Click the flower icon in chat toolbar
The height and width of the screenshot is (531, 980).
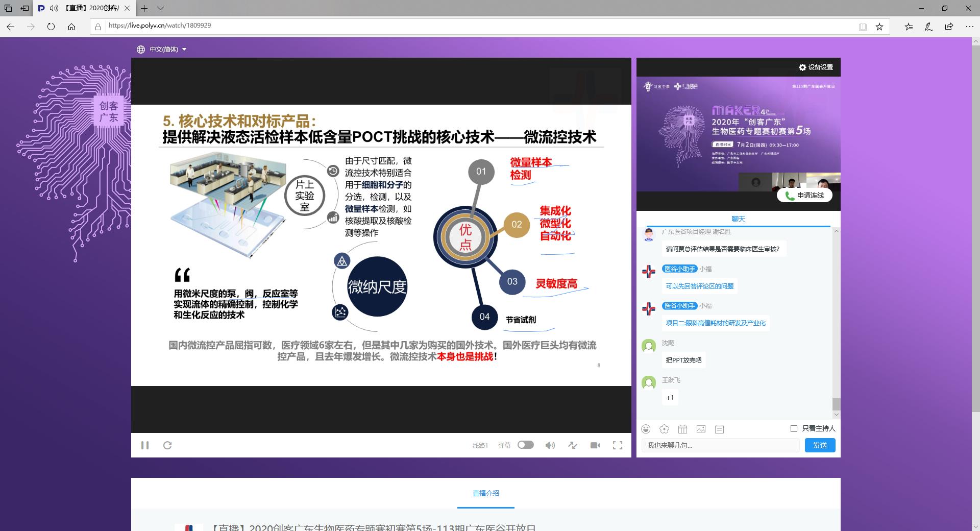pos(664,429)
